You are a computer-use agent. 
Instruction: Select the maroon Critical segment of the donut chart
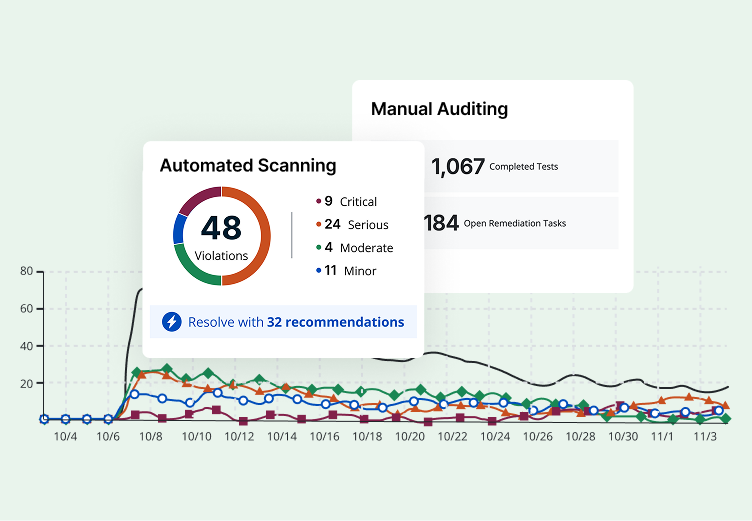click(x=198, y=199)
